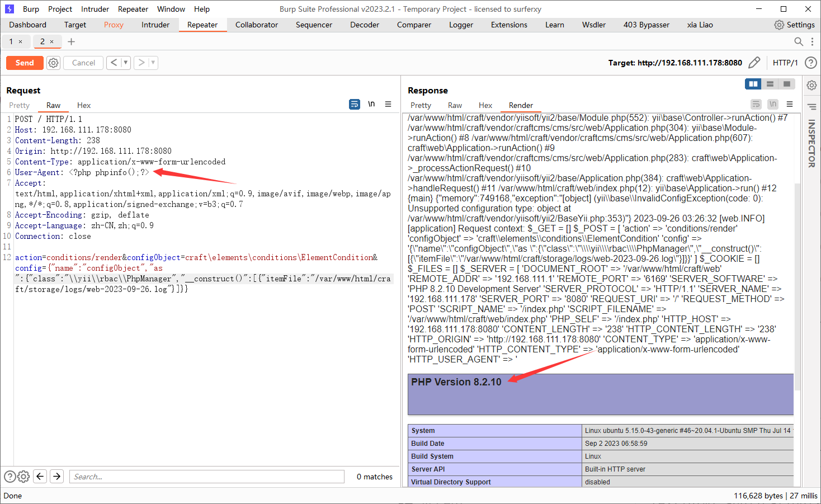
Task: Toggle request non-printable characters \n
Action: point(371,104)
